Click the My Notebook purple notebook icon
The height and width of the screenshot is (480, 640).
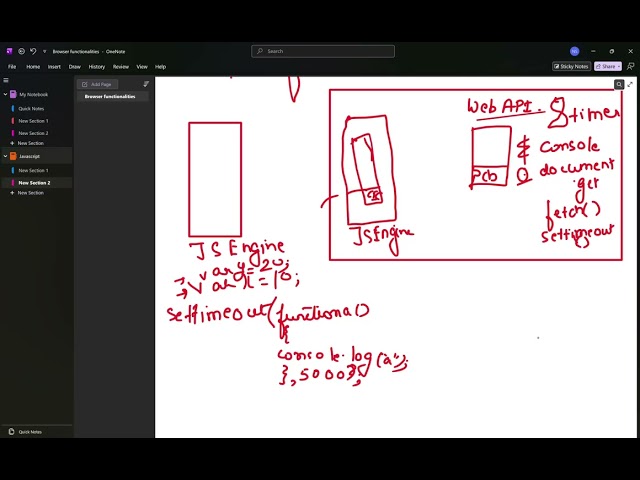(x=13, y=94)
